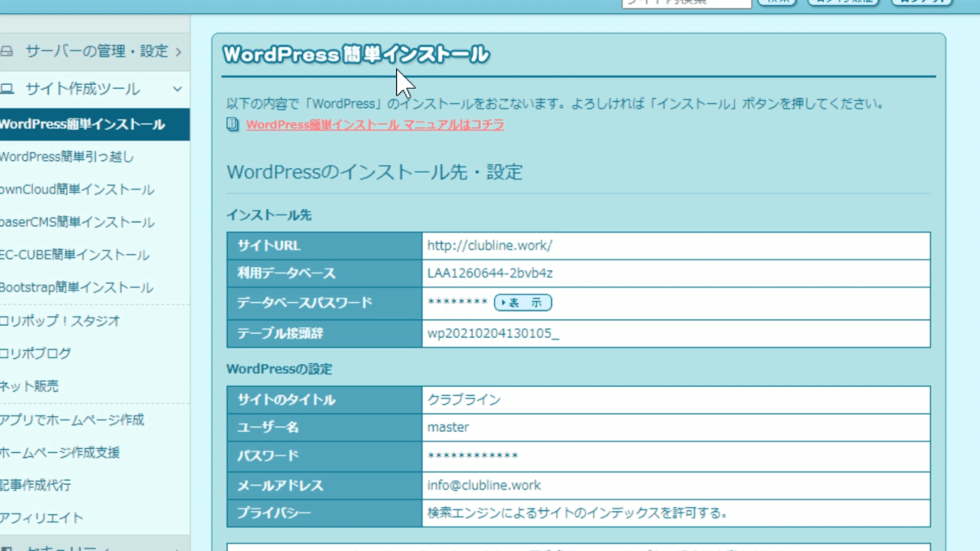Image resolution: width=980 pixels, height=551 pixels.
Task: Click the WordPressの設定 subheading
Action: click(x=279, y=369)
